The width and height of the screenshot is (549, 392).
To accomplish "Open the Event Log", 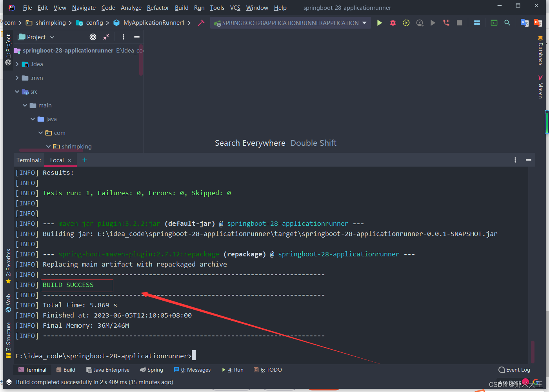I will click(514, 370).
